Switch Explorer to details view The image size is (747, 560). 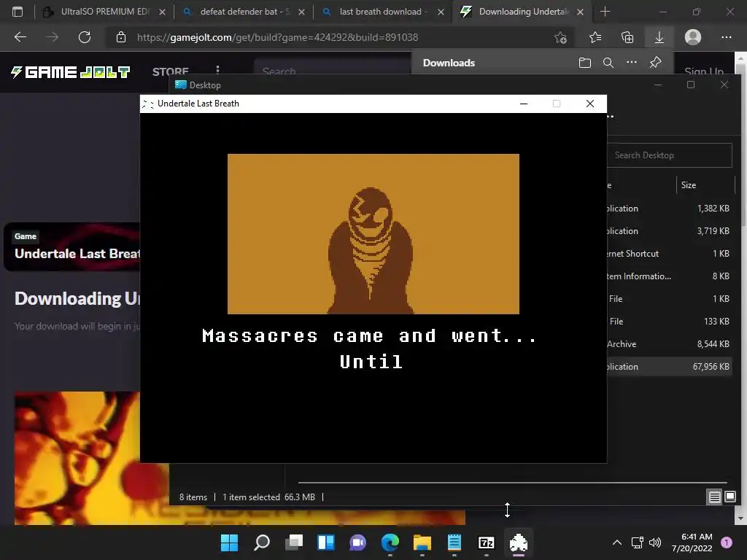(715, 497)
